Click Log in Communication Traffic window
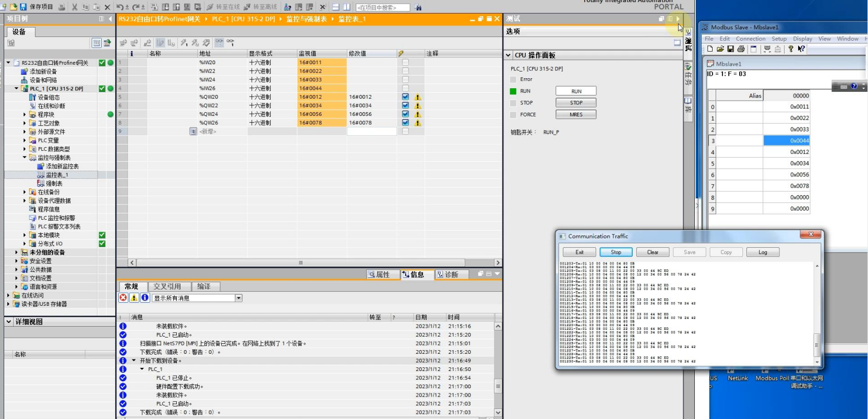The width and height of the screenshot is (868, 419). (x=763, y=252)
